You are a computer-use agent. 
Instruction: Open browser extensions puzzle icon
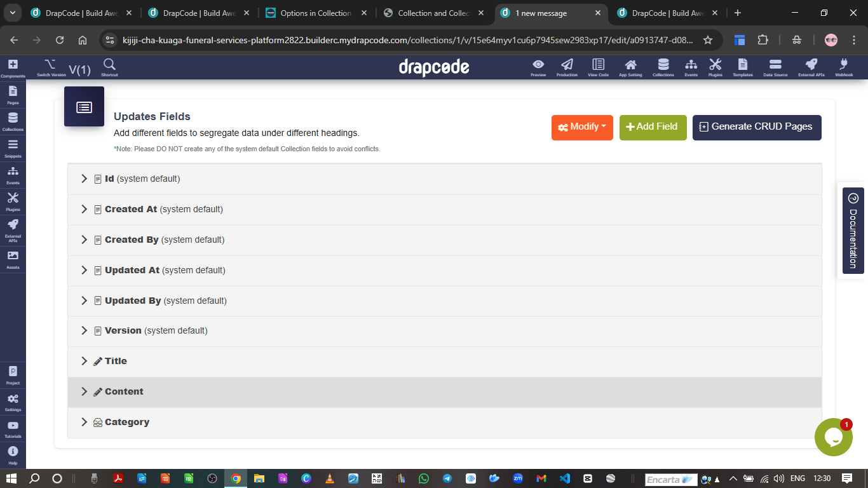point(763,40)
